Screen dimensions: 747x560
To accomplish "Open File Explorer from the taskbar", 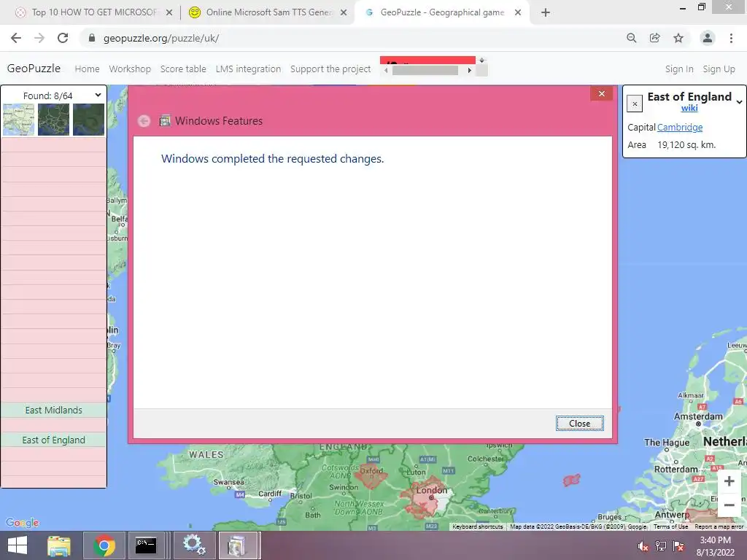I will coord(59,545).
